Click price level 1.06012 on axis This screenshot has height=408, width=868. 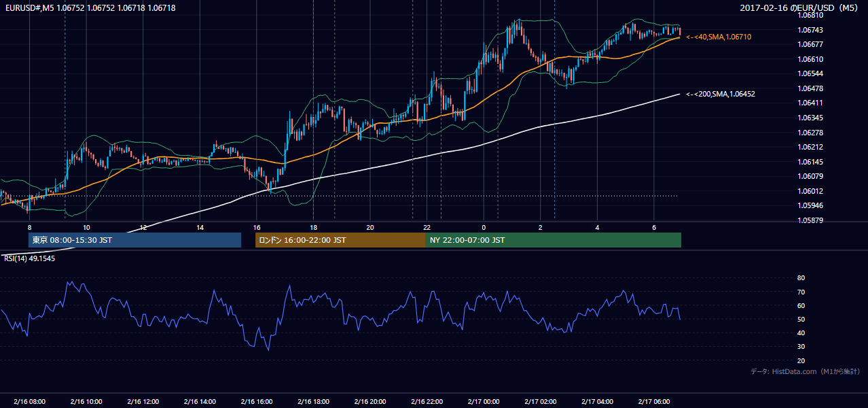click(810, 191)
